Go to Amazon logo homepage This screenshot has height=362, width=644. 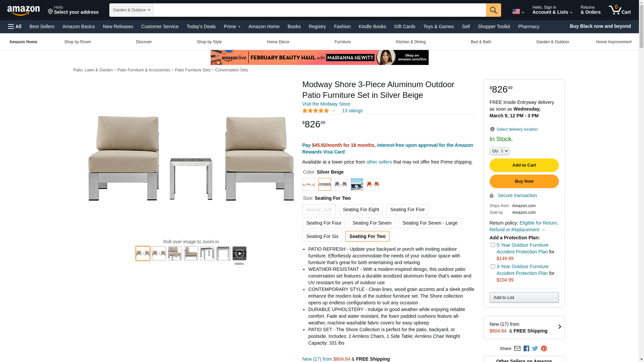pyautogui.click(x=23, y=10)
